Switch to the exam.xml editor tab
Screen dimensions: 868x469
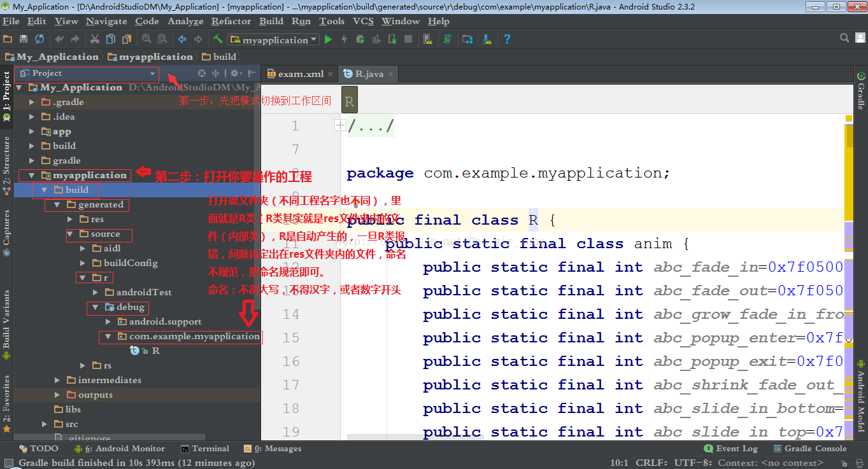[301, 74]
